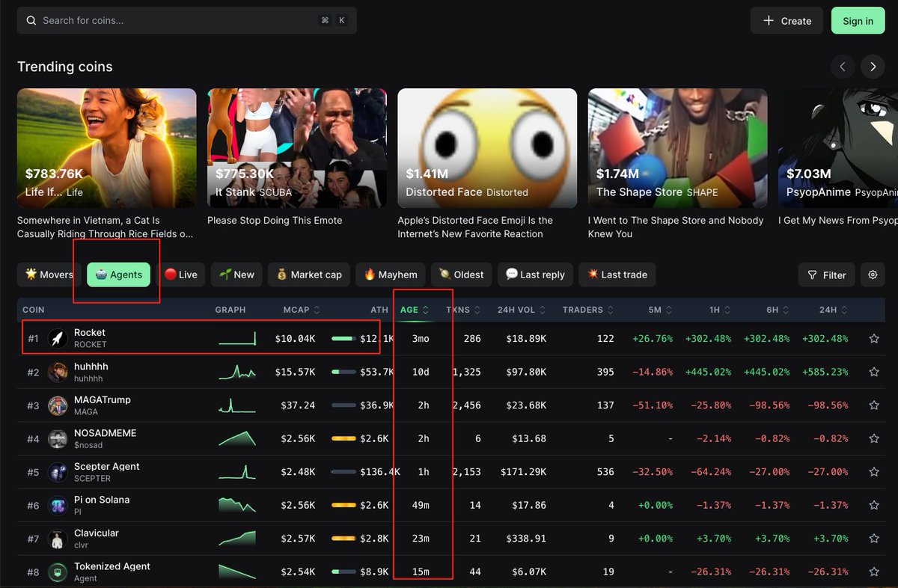This screenshot has height=588, width=898.
Task: Click the Tokenized Agent avatar icon
Action: point(58,572)
